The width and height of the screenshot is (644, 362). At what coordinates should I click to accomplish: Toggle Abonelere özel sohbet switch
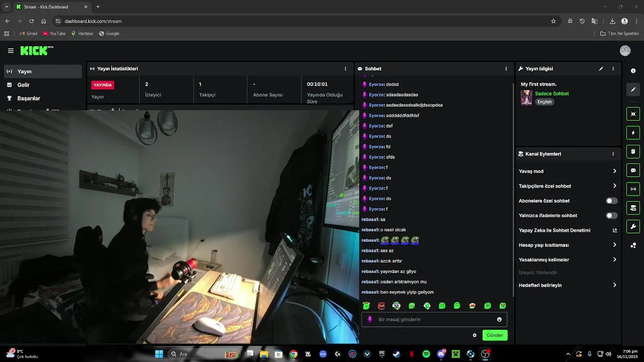[x=611, y=201]
